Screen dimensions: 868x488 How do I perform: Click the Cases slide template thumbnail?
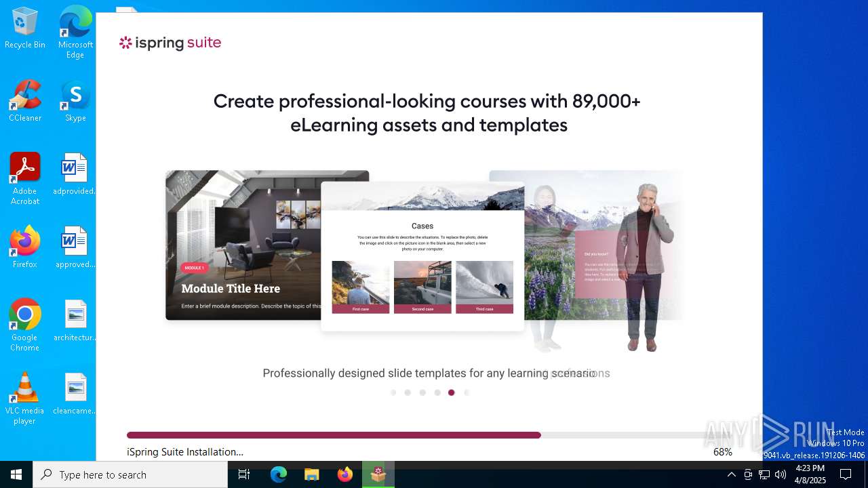[422, 256]
